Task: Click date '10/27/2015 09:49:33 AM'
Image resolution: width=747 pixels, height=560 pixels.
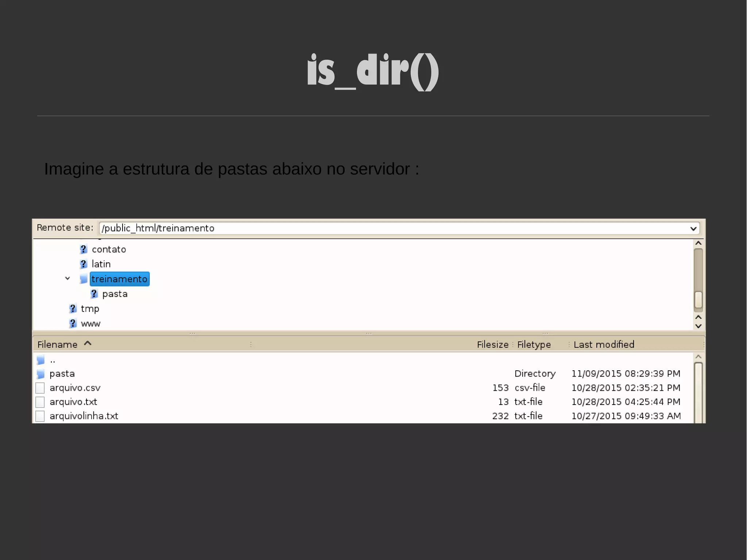Action: click(626, 416)
